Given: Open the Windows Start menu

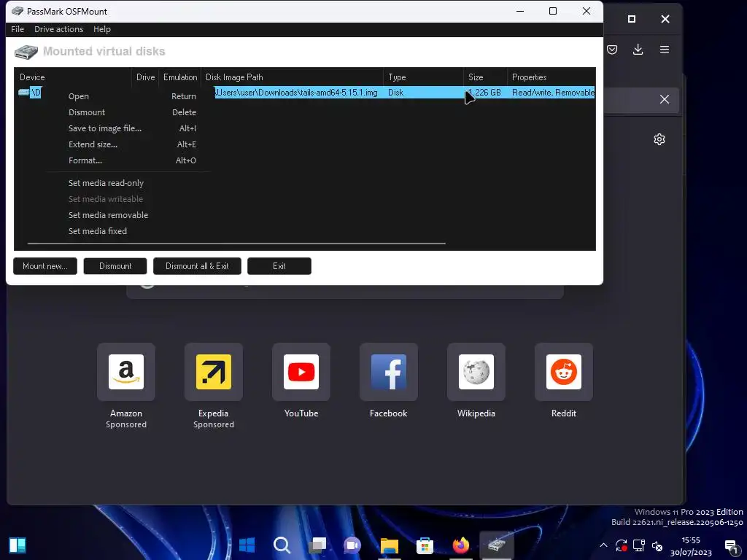Looking at the screenshot, I should pos(247,545).
